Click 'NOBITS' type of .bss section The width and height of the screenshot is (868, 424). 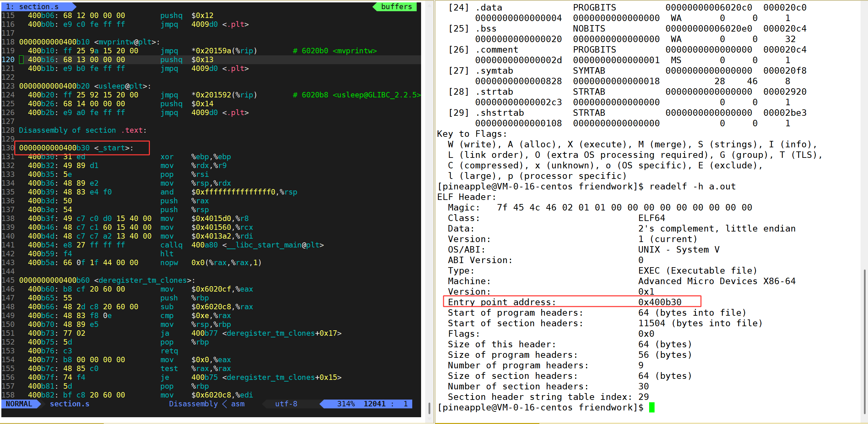point(589,29)
